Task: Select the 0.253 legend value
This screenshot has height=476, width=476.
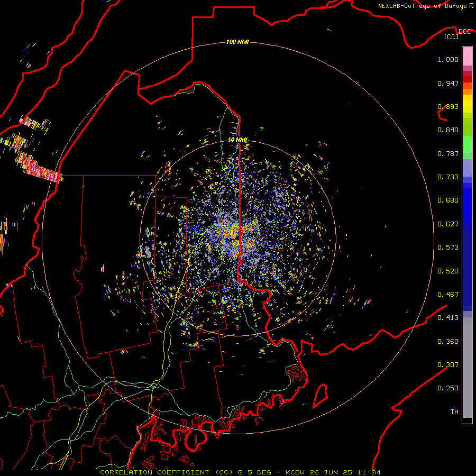Action: pos(448,388)
